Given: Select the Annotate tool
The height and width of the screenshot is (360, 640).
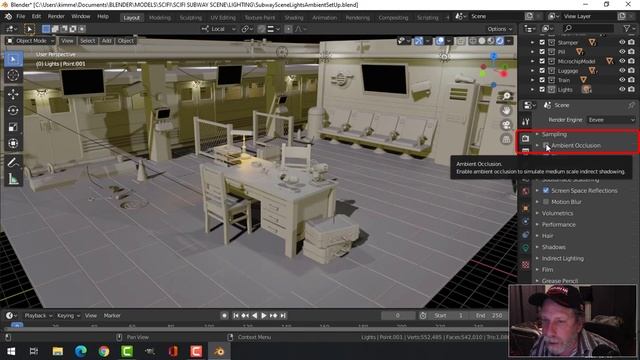Looking at the screenshot, I should pos(13,162).
